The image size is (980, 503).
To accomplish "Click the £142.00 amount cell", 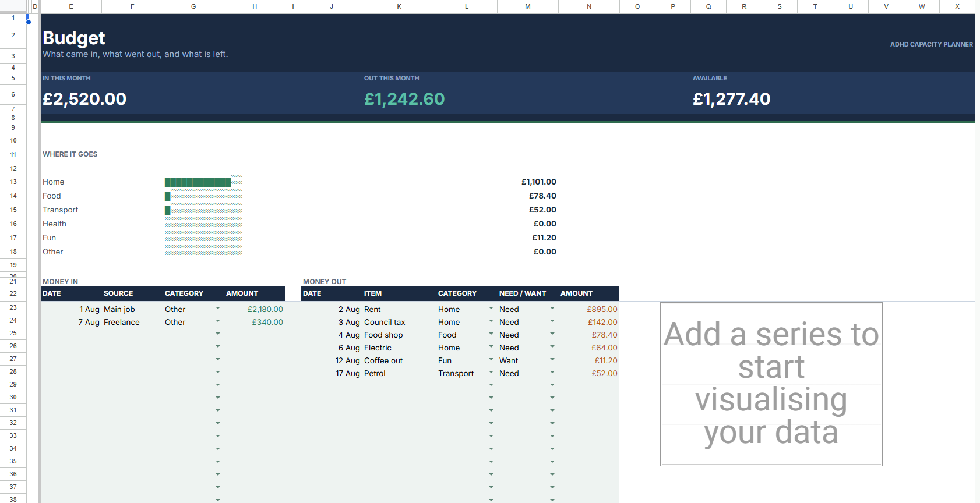I will pos(589,322).
